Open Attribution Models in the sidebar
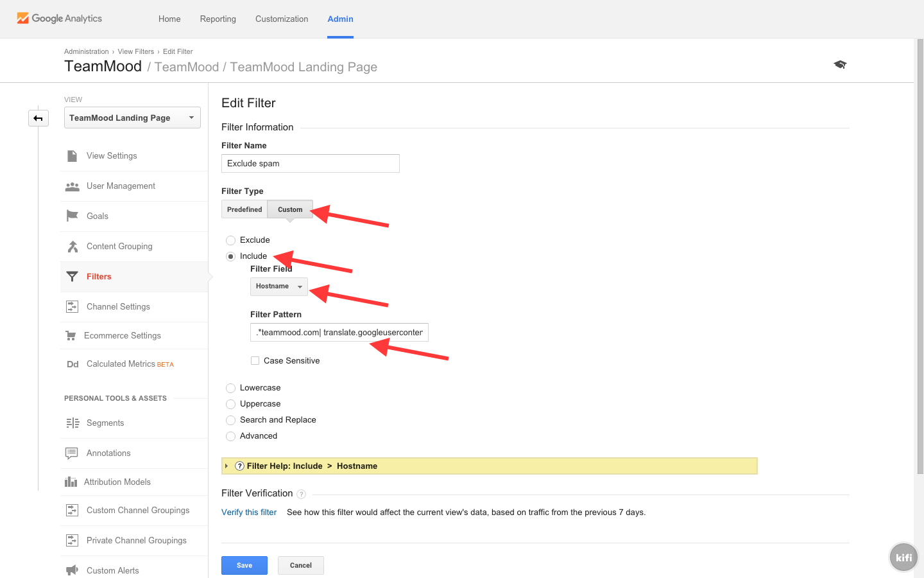 click(117, 482)
